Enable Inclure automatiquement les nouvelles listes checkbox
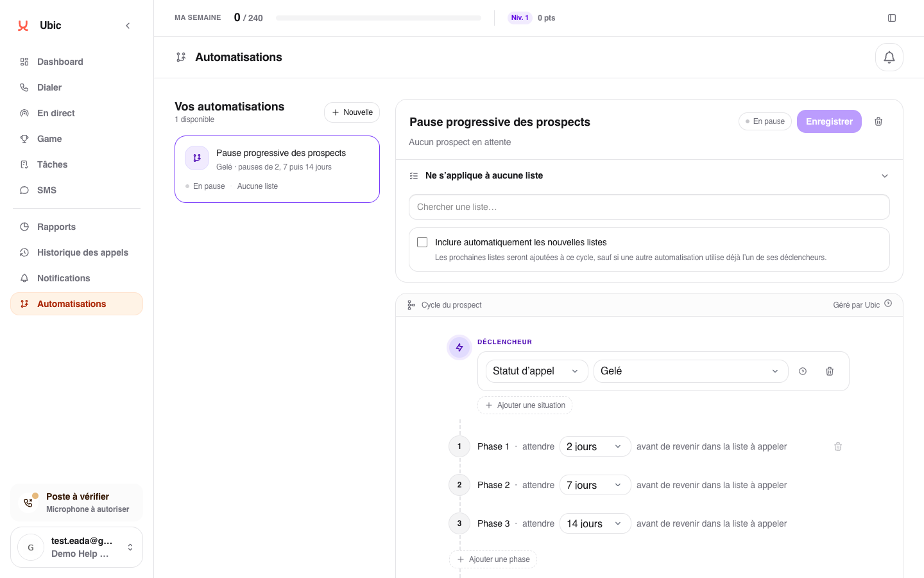Image resolution: width=924 pixels, height=578 pixels. coord(422,242)
